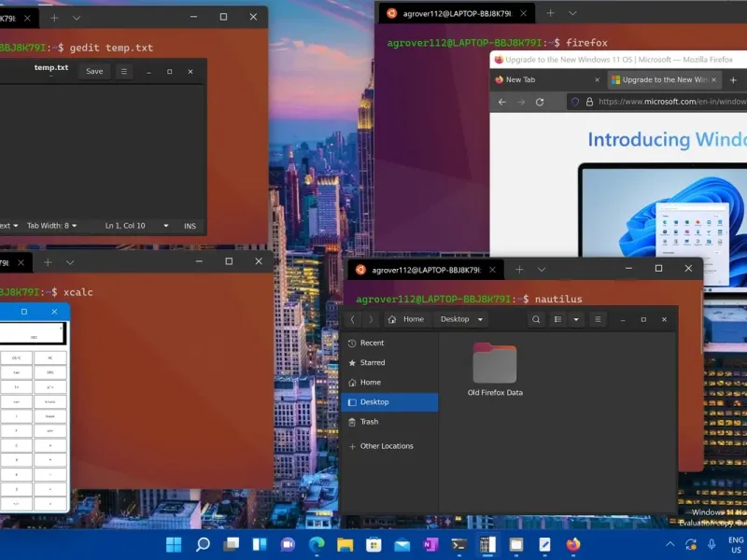The height and width of the screenshot is (560, 747).
Task: Open the profile dropdown in the xcalc terminal
Action: click(x=70, y=262)
